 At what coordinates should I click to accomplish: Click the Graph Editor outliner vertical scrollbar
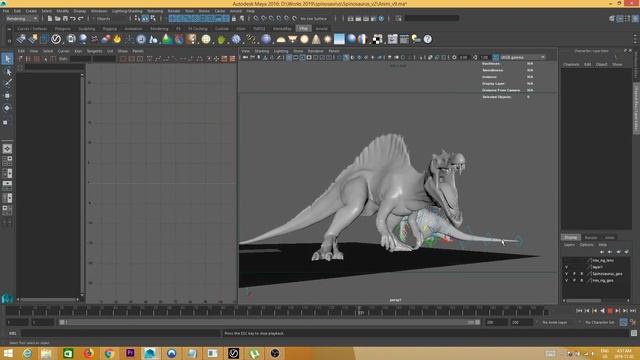pos(82,184)
